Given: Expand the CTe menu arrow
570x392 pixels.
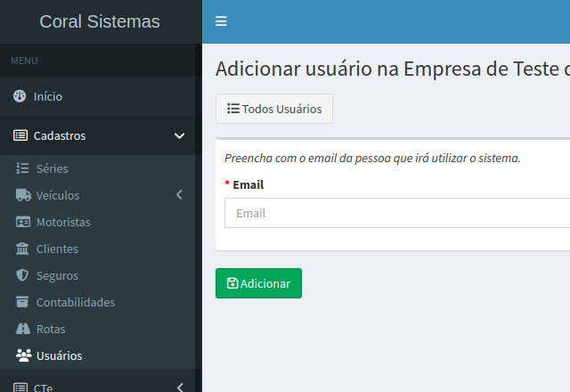Looking at the screenshot, I should (x=179, y=387).
